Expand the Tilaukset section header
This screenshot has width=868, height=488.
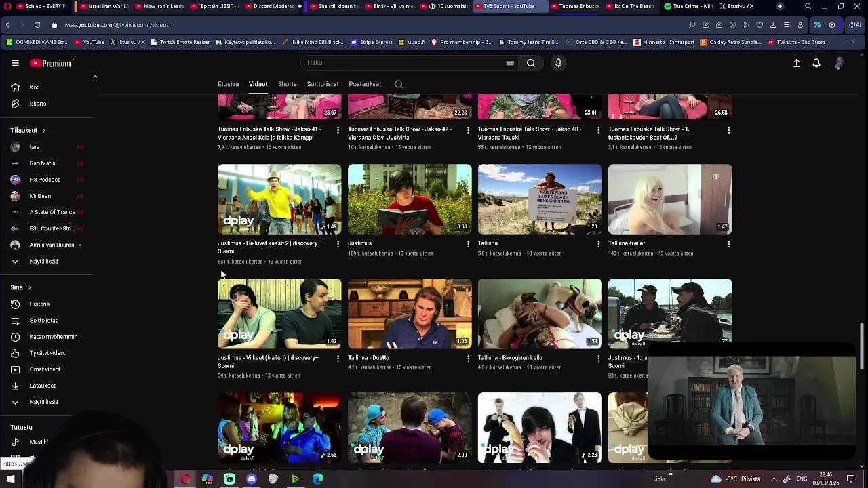coord(28,130)
